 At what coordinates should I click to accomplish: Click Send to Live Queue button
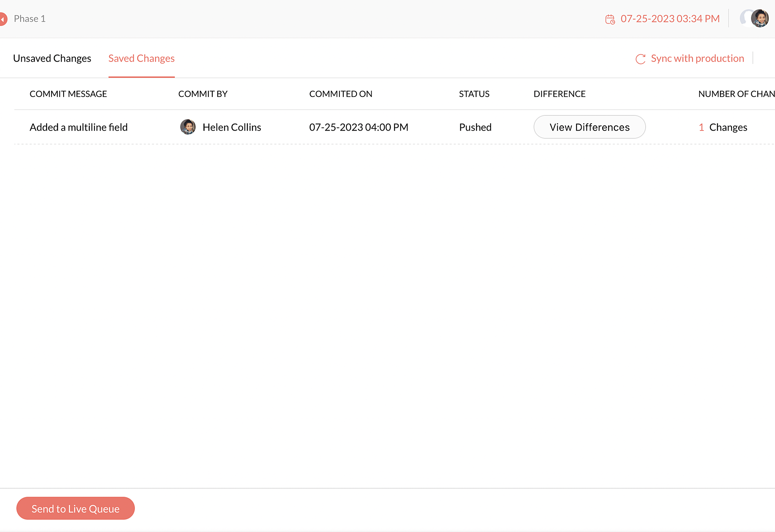pos(76,508)
